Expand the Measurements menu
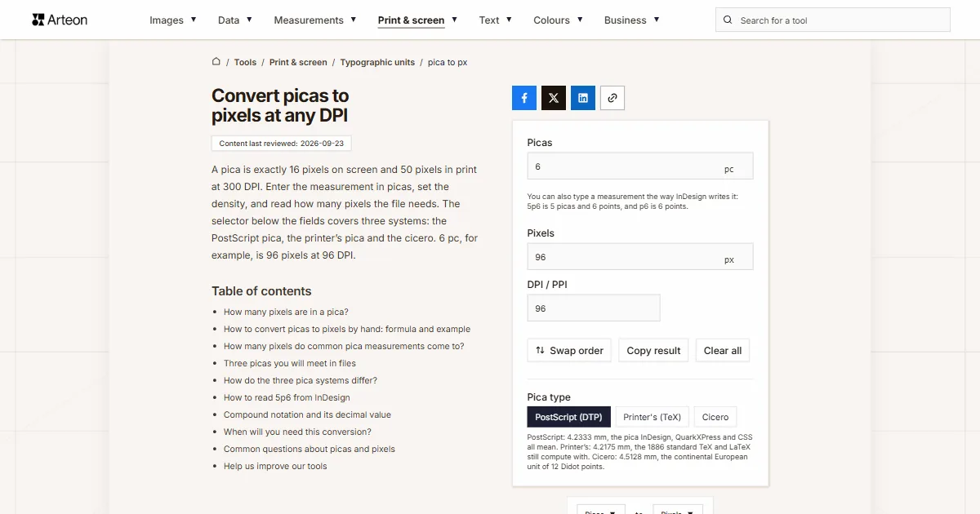This screenshot has height=514, width=980. point(315,20)
